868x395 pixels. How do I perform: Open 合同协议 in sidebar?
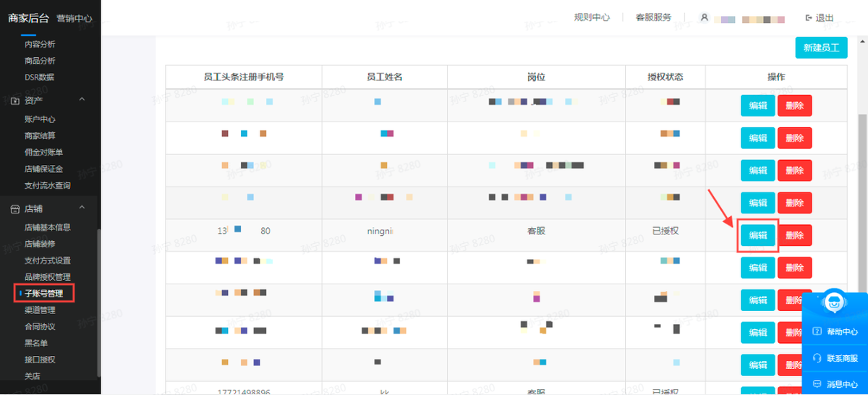tap(40, 326)
